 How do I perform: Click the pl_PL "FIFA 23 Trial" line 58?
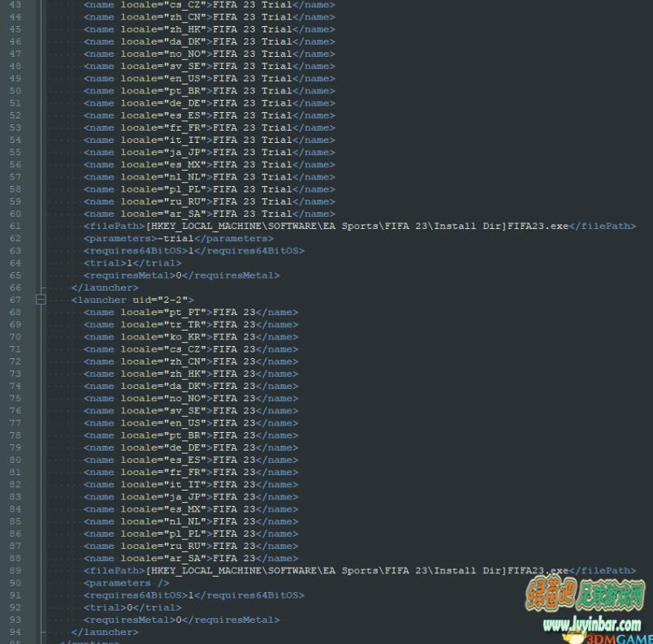click(210, 189)
